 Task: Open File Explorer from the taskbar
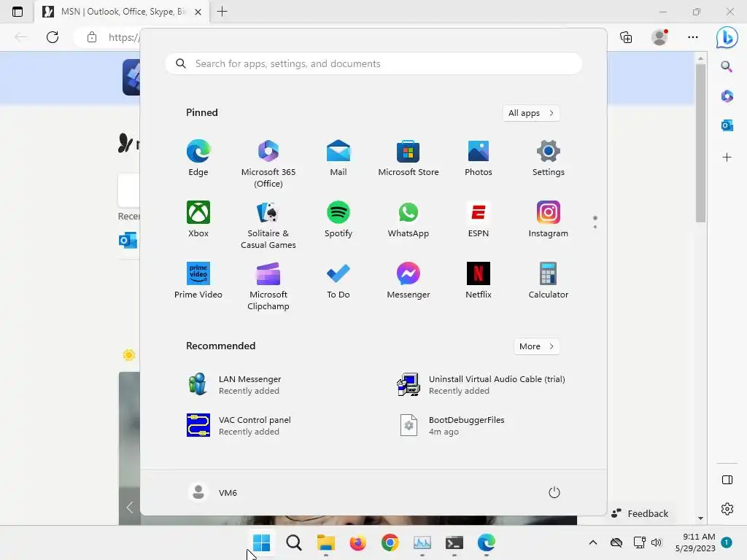click(x=326, y=542)
